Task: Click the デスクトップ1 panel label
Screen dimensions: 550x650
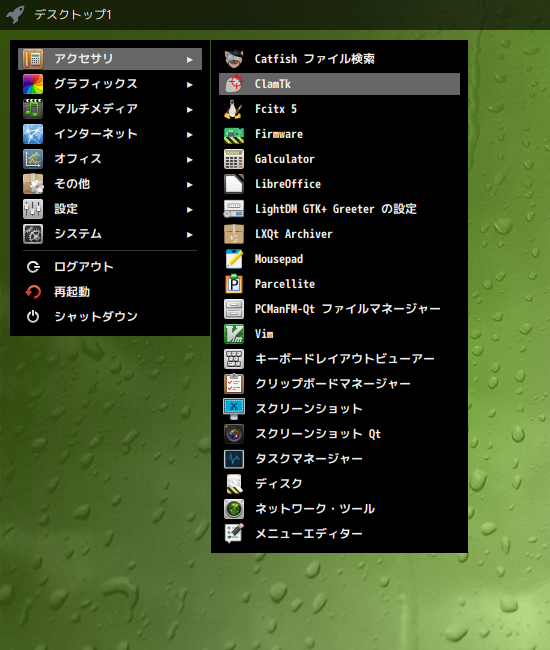Action: coord(73,15)
